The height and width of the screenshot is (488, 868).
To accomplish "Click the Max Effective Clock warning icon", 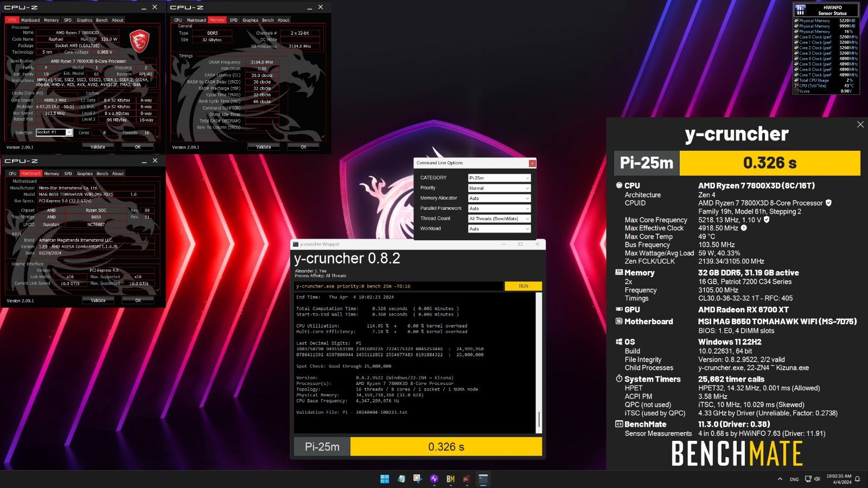I will coord(744,228).
